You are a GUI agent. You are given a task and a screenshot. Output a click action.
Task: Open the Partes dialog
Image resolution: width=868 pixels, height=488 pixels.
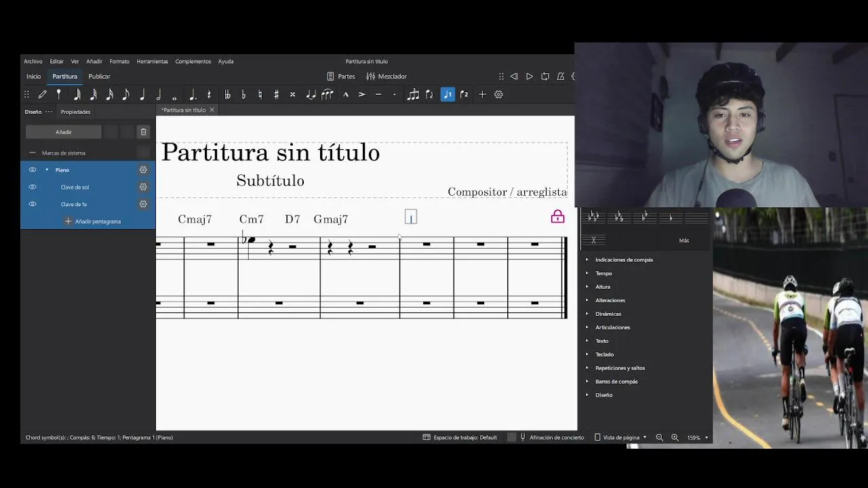341,77
